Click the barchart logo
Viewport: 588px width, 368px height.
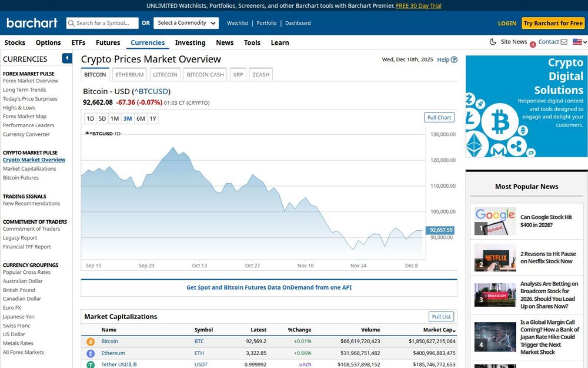pos(32,23)
